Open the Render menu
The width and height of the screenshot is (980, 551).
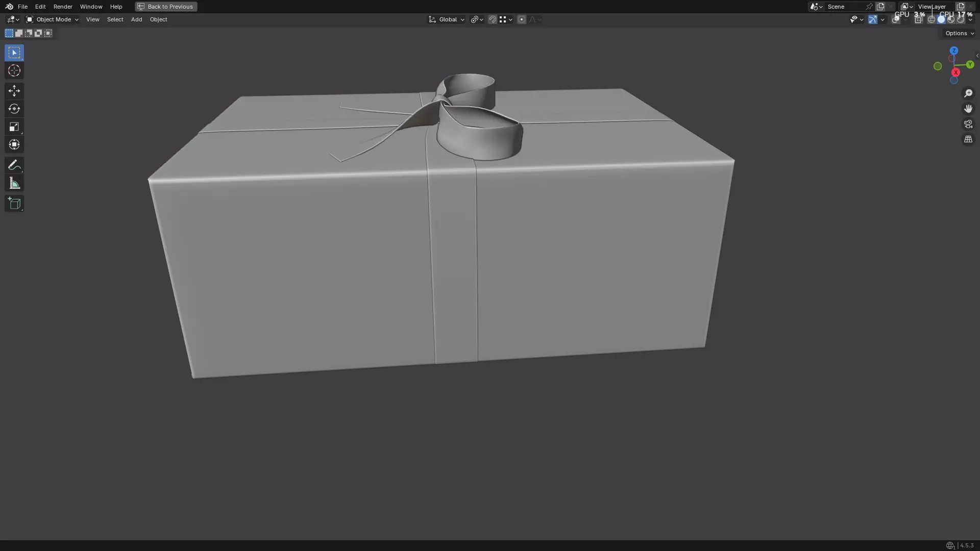[63, 7]
